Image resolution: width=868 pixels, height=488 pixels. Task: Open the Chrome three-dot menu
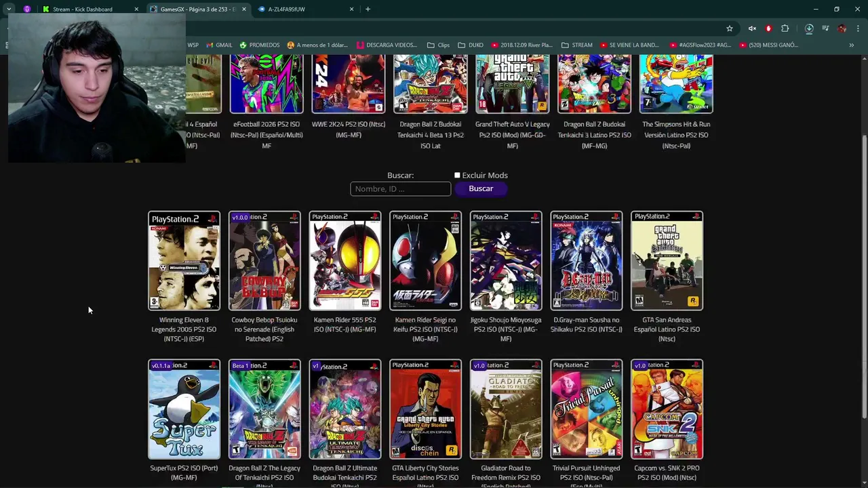point(858,28)
